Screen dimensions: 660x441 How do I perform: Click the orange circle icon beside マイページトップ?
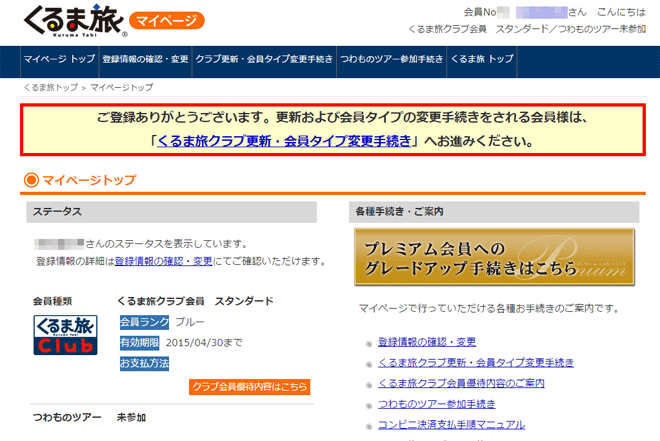click(32, 180)
